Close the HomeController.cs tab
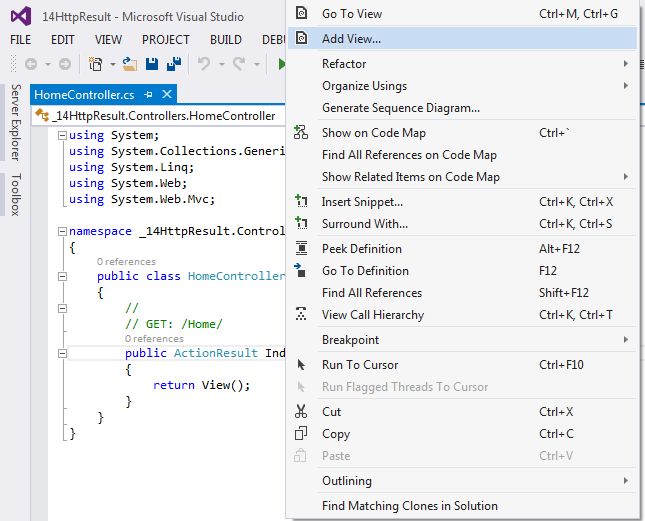 [x=167, y=94]
